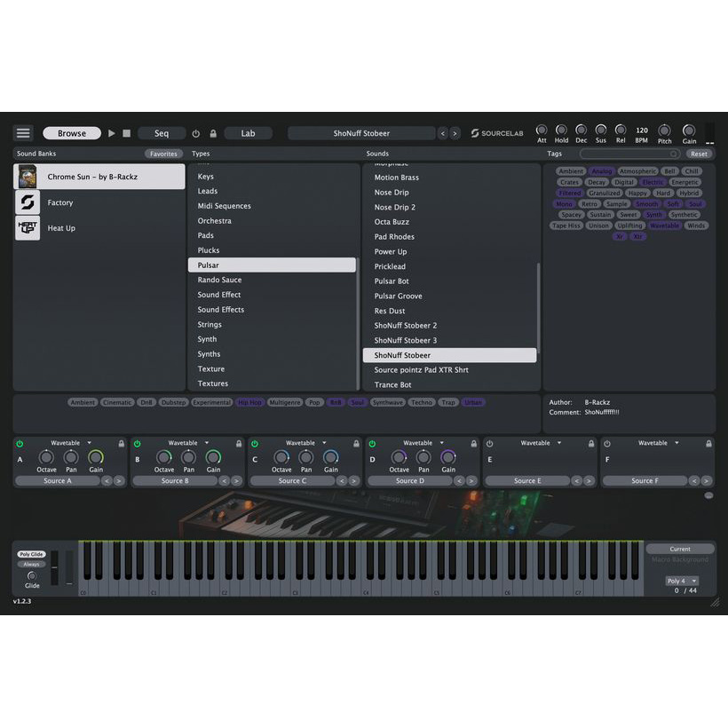
Task: Click the sequencer lock icon
Action: (213, 134)
